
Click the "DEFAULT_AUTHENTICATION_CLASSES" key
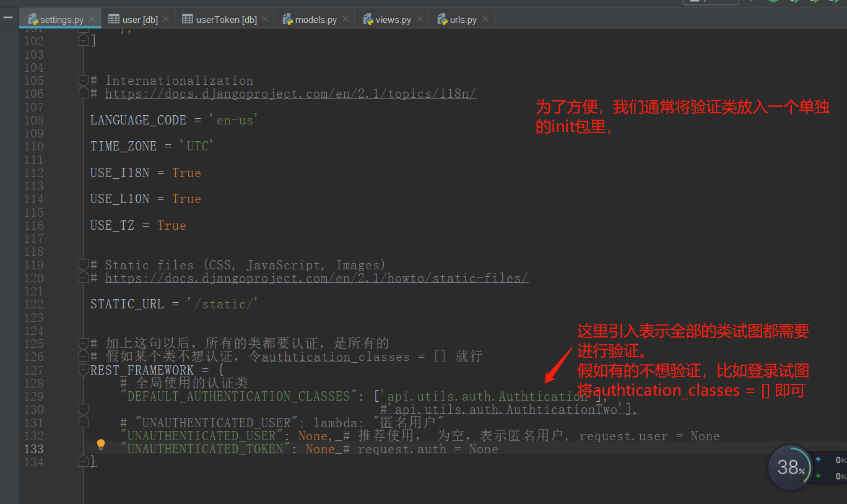(239, 396)
